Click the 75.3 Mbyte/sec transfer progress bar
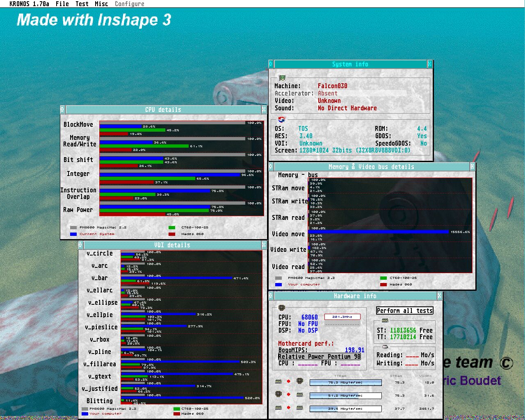 pyautogui.click(x=345, y=382)
